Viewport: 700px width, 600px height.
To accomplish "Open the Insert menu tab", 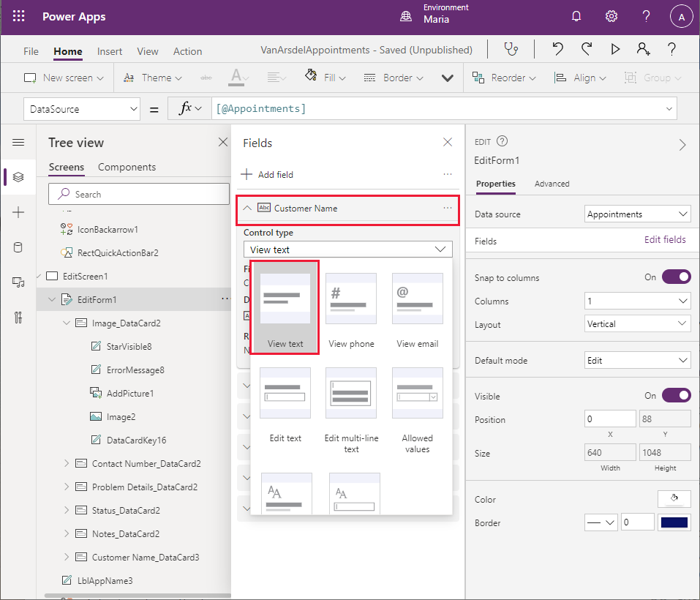I will pos(110,51).
